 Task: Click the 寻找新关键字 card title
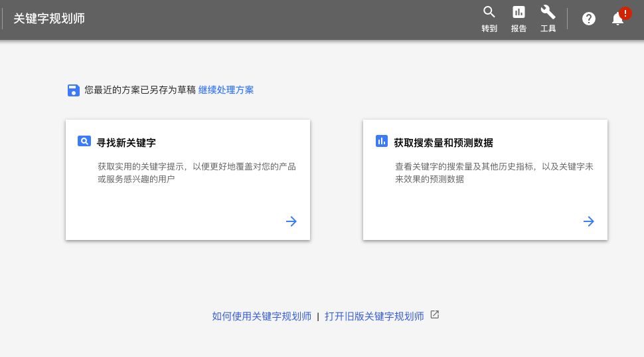tap(126, 142)
